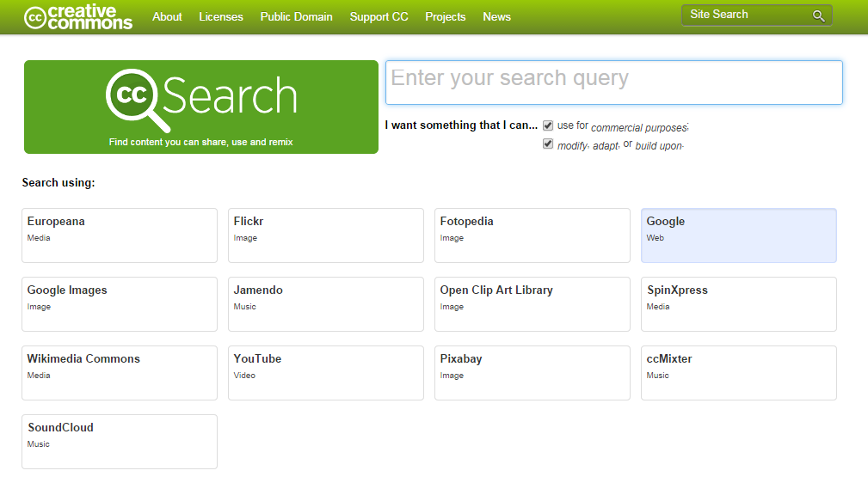Toggle the commercial purposes checkbox
Viewport: 868px width, 489px height.
548,125
